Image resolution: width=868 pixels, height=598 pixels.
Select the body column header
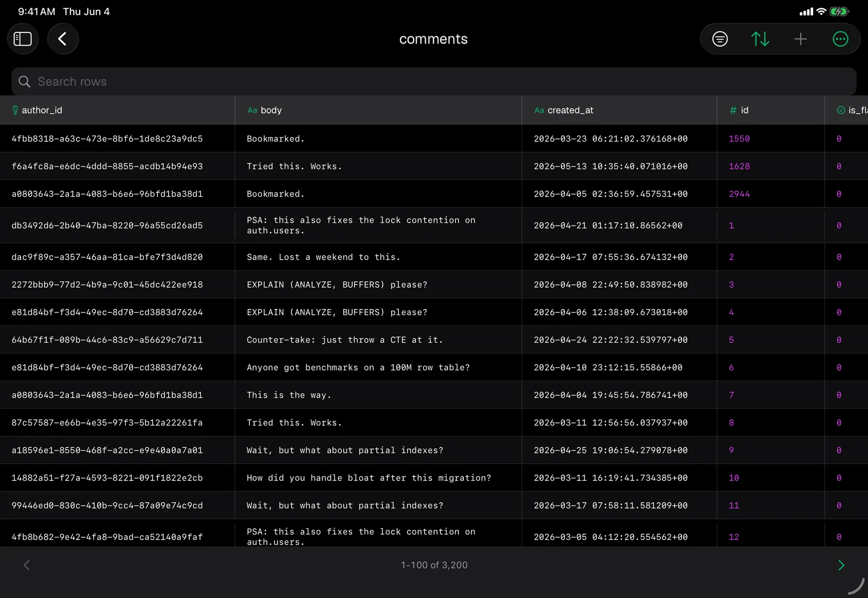tap(378, 110)
